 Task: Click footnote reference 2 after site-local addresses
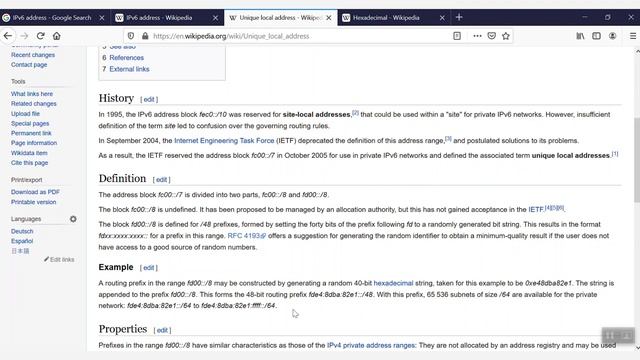[x=356, y=113]
